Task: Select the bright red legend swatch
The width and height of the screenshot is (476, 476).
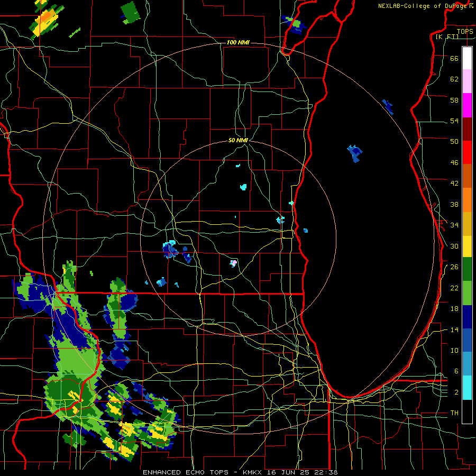Action: pos(467,152)
